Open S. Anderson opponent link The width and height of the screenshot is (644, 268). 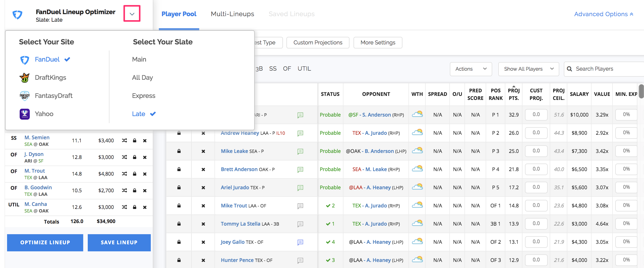click(376, 115)
